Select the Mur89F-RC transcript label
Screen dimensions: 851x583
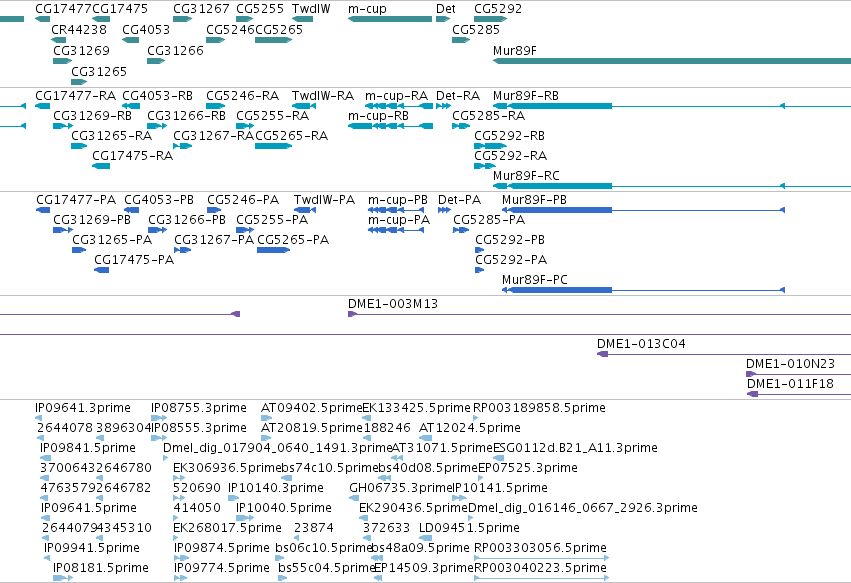click(x=526, y=175)
